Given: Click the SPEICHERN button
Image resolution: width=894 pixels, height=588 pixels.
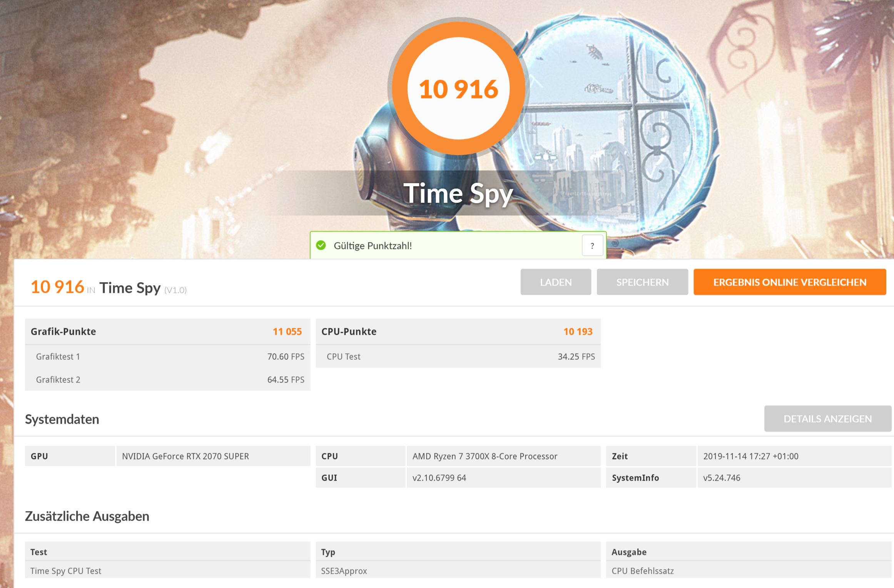Looking at the screenshot, I should click(642, 282).
